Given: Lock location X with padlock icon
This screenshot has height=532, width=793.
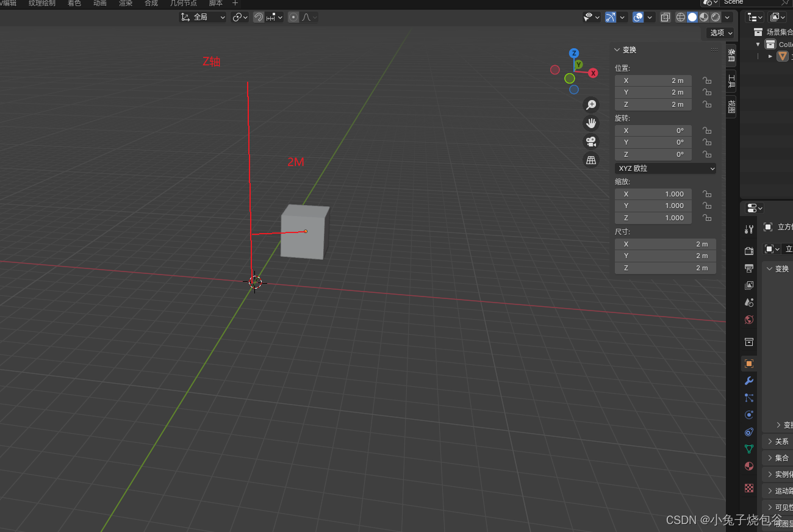Looking at the screenshot, I should tap(707, 81).
